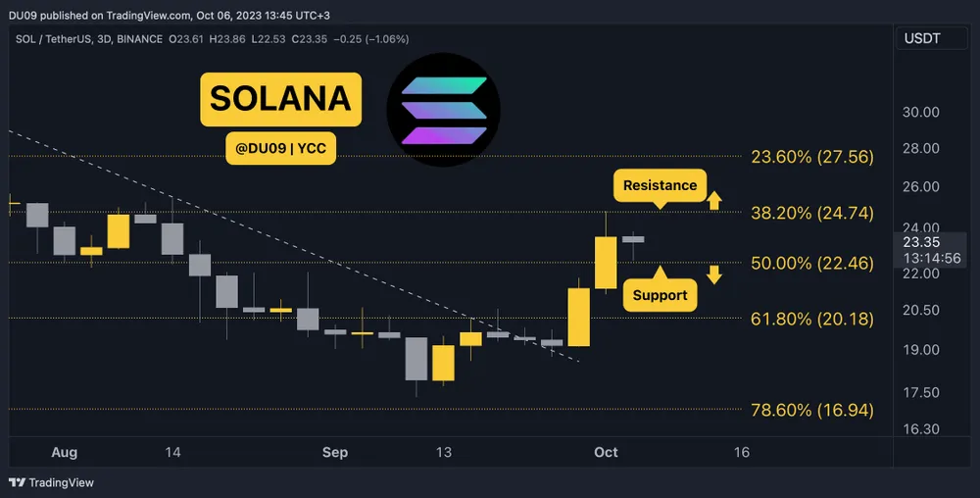Image resolution: width=980 pixels, height=498 pixels.
Task: Select the 38.20% (24.74) Fibonacci level label
Action: tap(811, 213)
